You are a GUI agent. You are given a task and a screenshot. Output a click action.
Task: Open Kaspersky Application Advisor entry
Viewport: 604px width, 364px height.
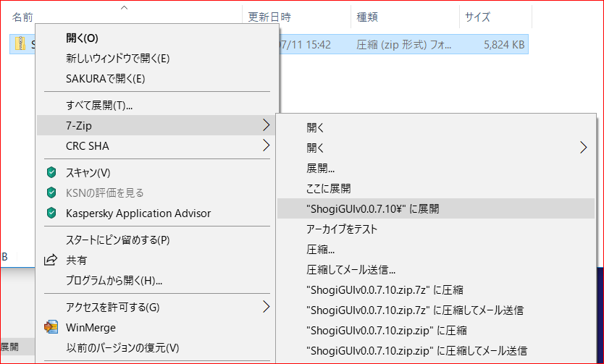click(157, 213)
